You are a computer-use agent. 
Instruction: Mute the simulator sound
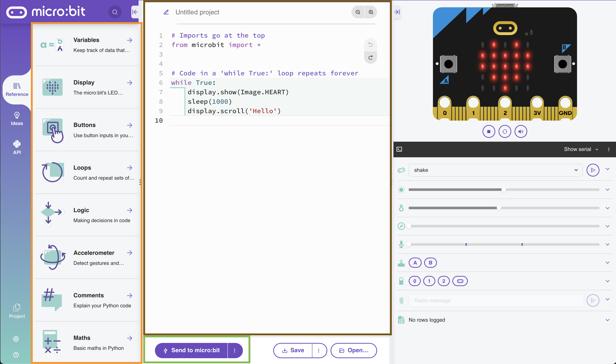click(521, 132)
